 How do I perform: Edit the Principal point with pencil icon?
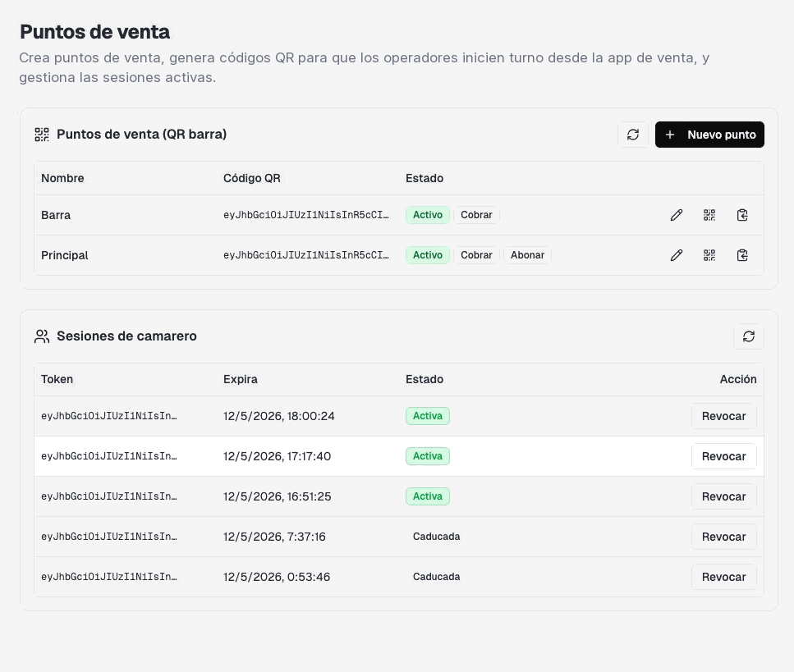point(676,255)
